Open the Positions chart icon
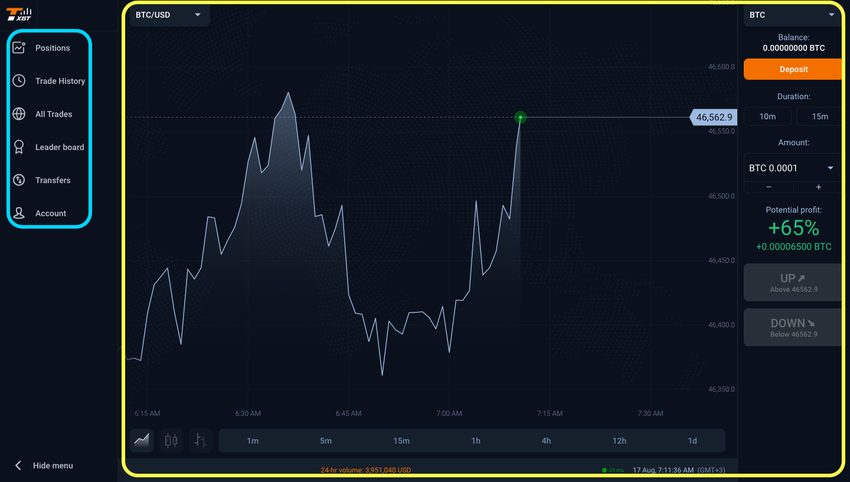850x482 pixels. coord(19,48)
